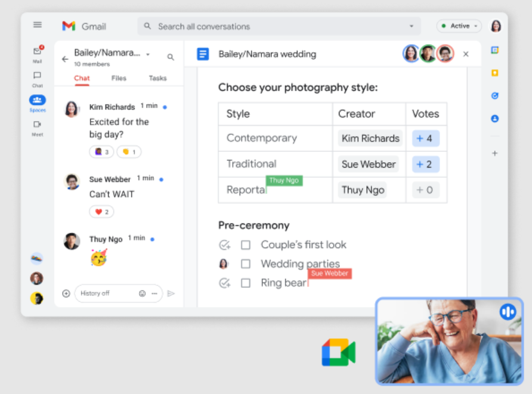Open the account profile avatar
Screen dimensions: 532x394
[496, 26]
